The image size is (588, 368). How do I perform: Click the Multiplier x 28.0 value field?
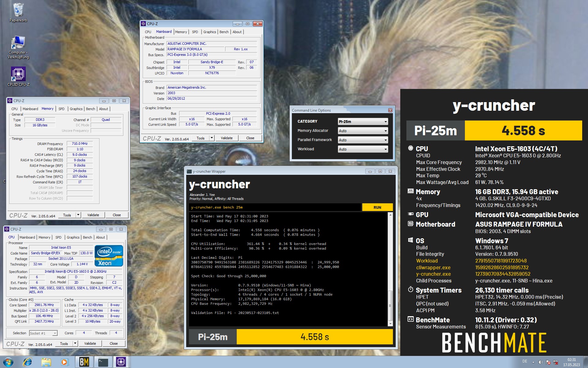(44, 310)
